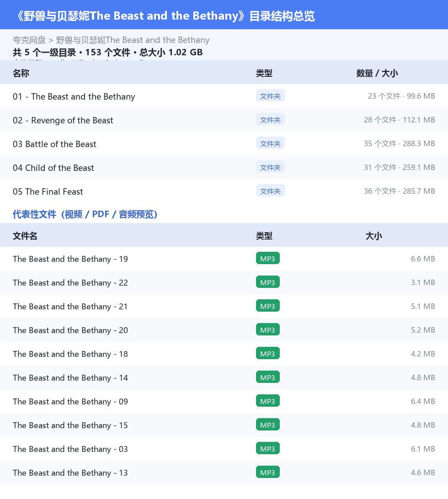
Task: Click 文件夹 tag for Revenge of the Beast
Action: click(x=270, y=120)
